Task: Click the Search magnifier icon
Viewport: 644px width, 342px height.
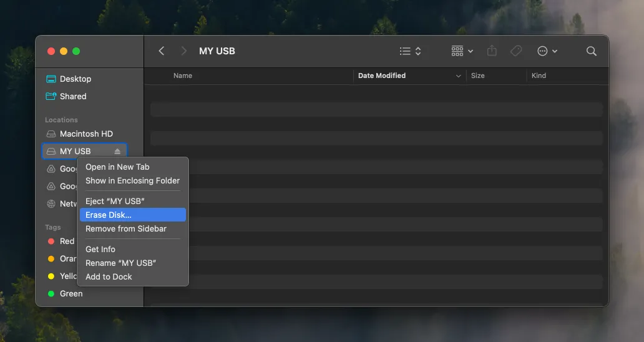Action: [592, 51]
